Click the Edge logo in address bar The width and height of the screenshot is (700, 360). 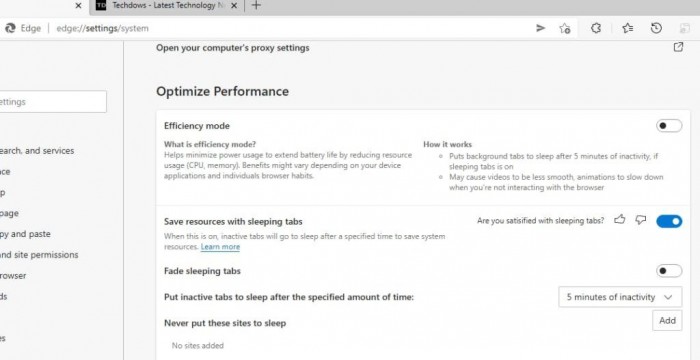10,28
